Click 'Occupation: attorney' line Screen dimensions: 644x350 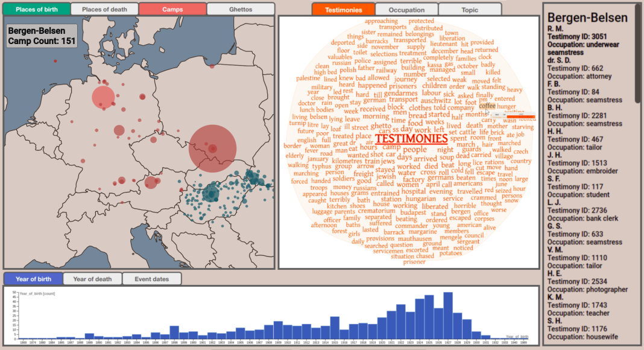coord(579,77)
